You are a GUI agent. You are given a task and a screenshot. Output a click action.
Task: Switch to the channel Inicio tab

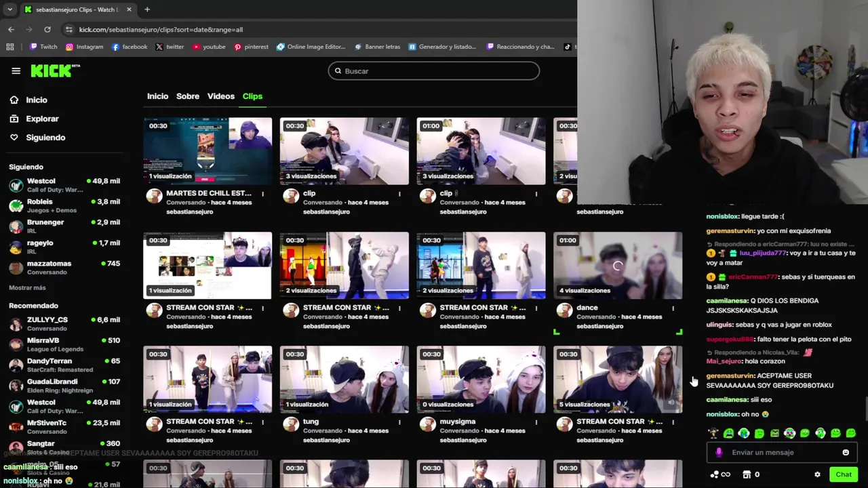tap(157, 96)
